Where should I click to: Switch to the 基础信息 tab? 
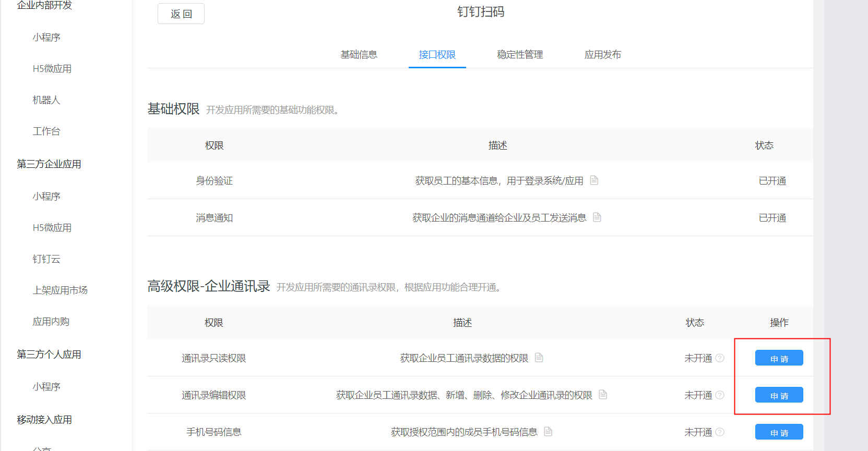pyautogui.click(x=359, y=55)
